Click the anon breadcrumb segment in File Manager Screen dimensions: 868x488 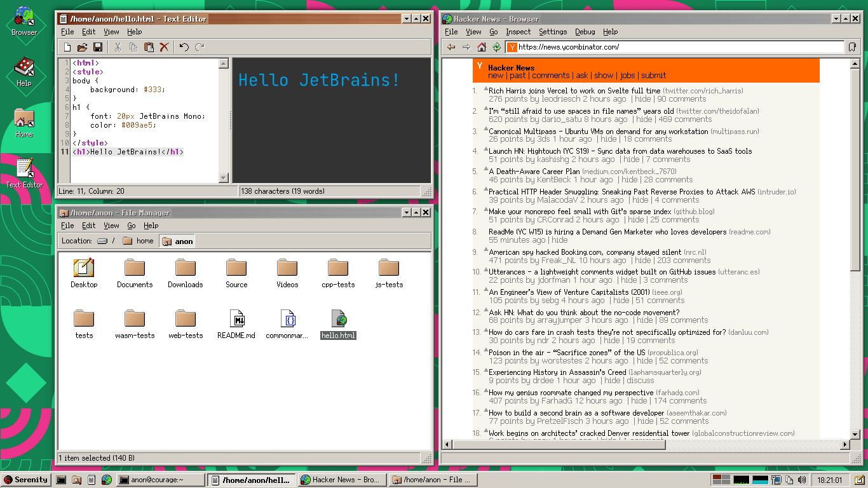tap(177, 241)
